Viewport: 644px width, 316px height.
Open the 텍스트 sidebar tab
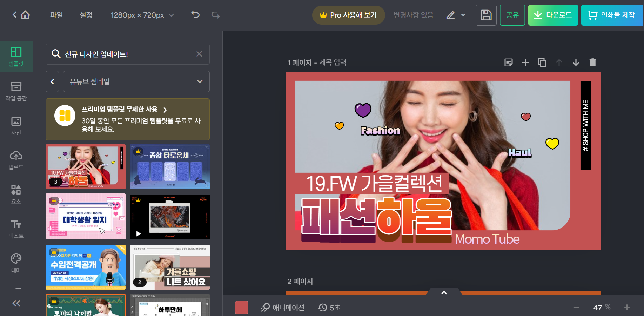point(16,229)
